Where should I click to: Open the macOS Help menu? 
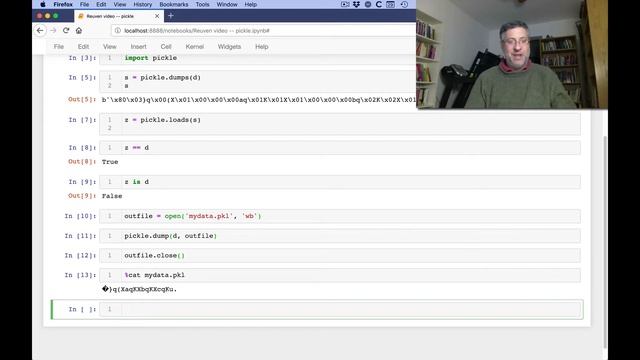tap(251, 4)
